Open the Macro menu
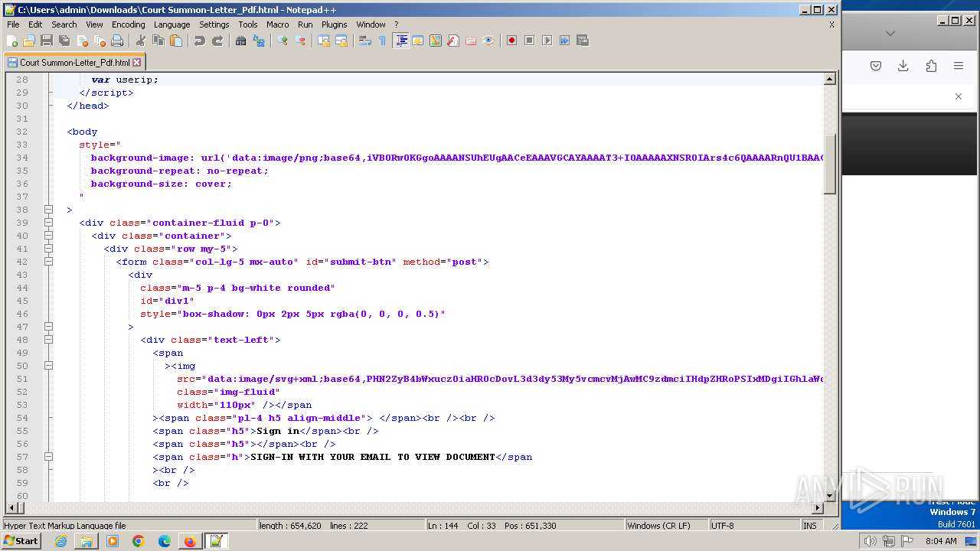The image size is (980, 551). tap(278, 24)
